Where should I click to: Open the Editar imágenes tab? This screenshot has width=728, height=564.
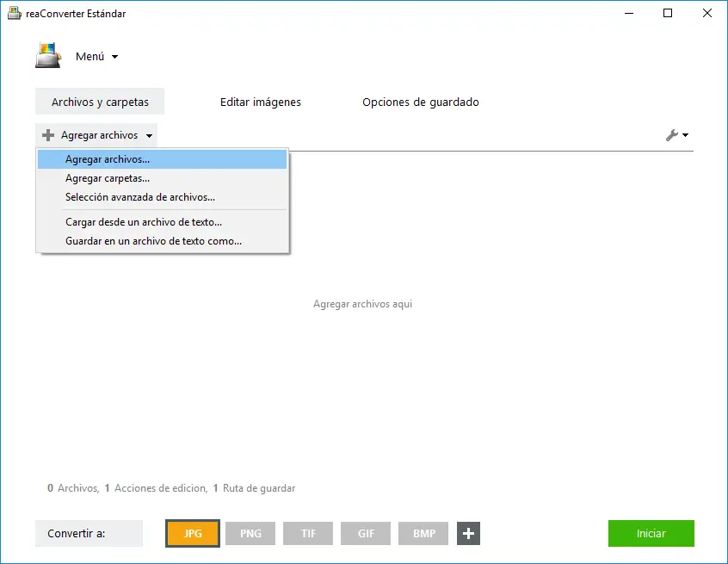261,102
